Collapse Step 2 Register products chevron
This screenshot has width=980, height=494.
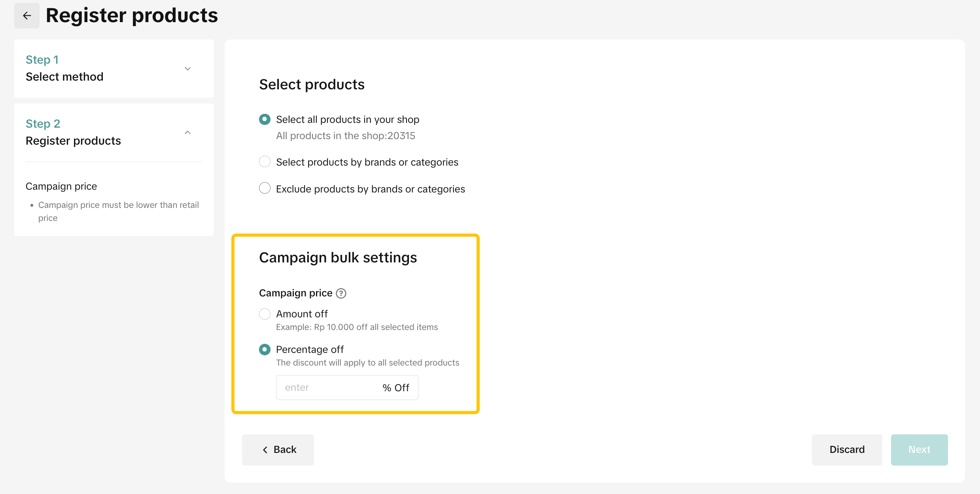(x=188, y=133)
